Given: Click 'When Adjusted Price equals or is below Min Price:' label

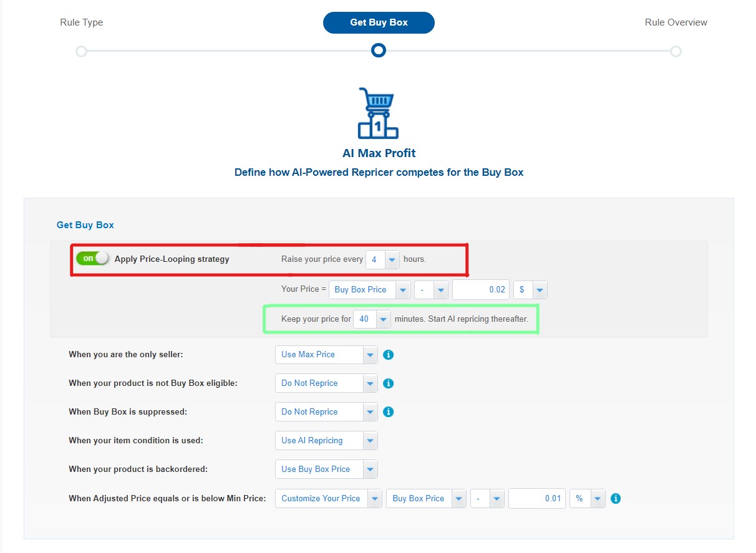Looking at the screenshot, I should 167,499.
